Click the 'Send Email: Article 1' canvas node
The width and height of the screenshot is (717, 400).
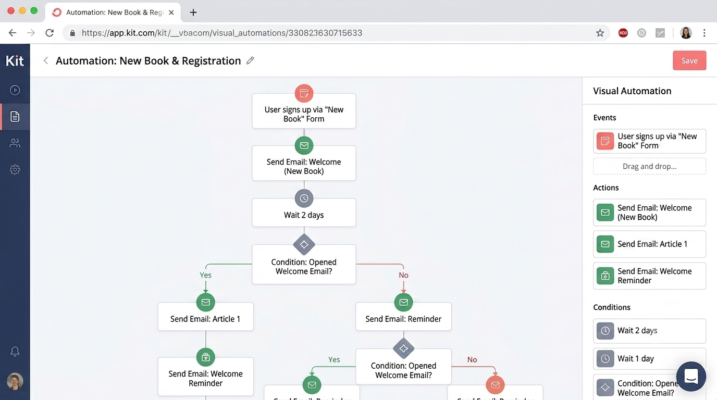pos(205,316)
